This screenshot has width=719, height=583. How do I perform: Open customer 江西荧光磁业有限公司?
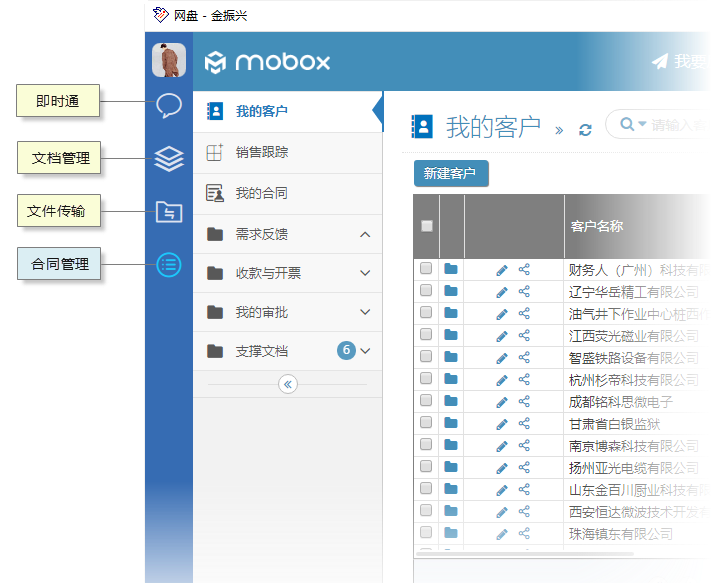tap(633, 336)
